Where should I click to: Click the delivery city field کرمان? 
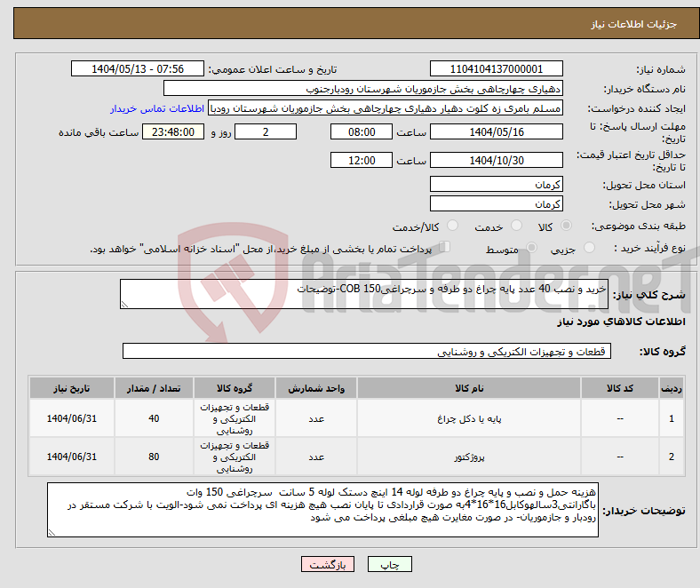[x=496, y=203]
